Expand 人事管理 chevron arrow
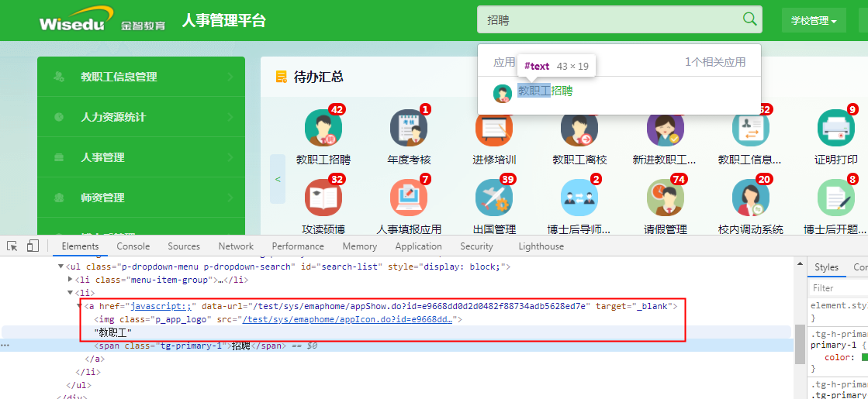 point(230,157)
